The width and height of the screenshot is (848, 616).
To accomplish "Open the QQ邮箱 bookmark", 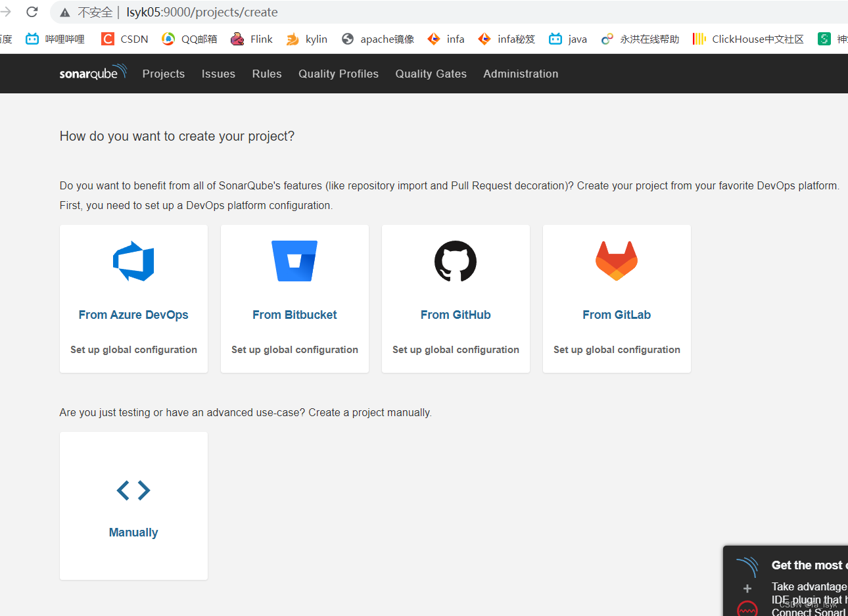I will coord(189,39).
